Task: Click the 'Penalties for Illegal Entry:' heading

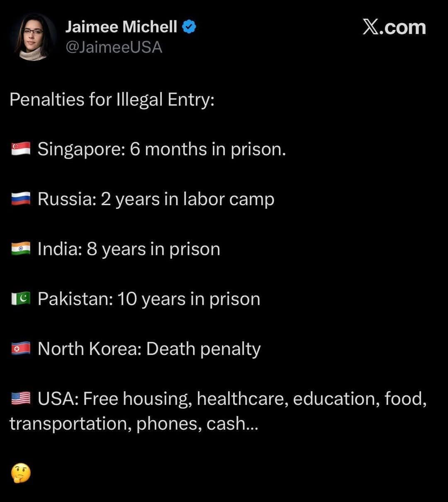Action: [x=112, y=100]
